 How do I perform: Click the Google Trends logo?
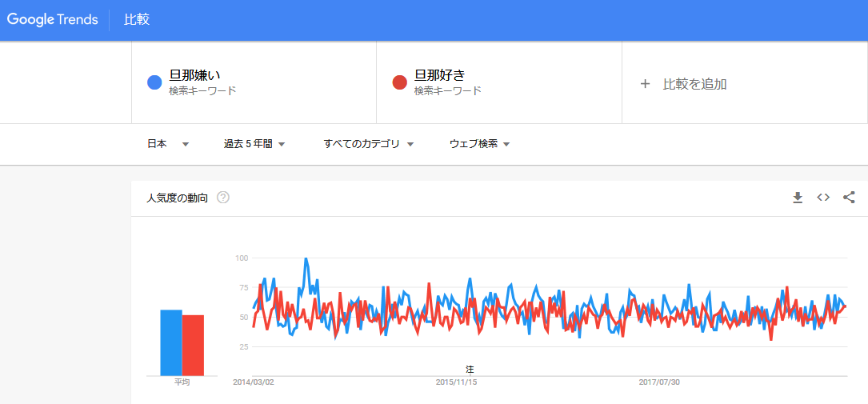[53, 19]
